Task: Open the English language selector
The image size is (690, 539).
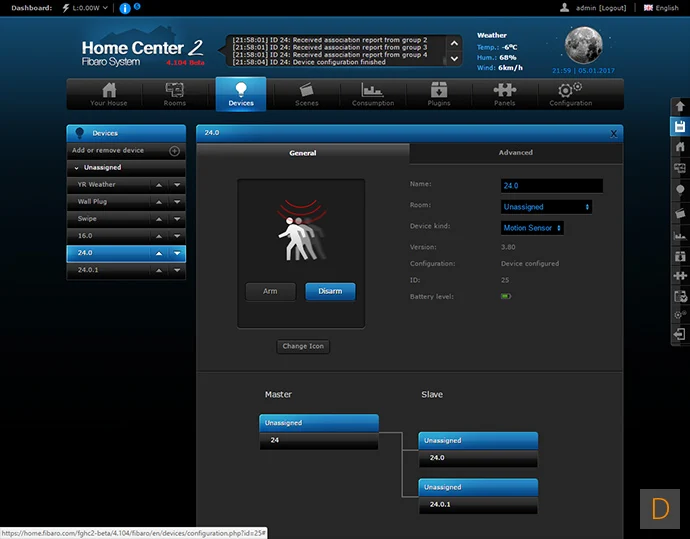Action: (x=661, y=8)
